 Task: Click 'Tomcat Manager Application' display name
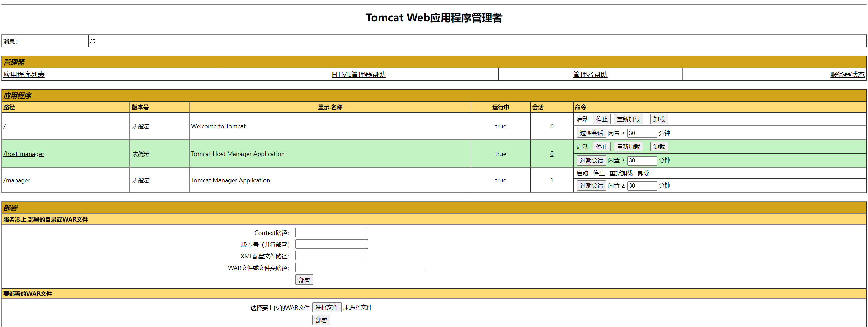point(230,180)
